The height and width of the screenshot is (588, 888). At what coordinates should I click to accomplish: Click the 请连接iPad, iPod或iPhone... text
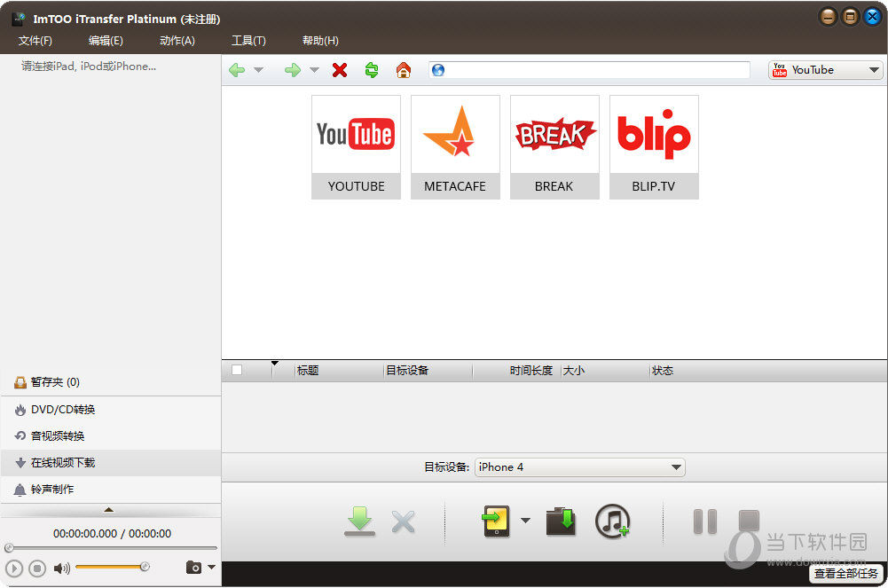89,67
